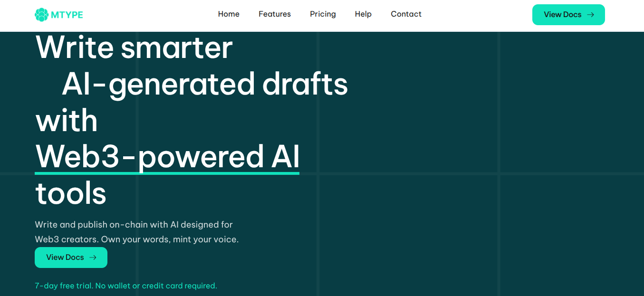Go to the Features page
Screen dimensions: 644x296
pyautogui.click(x=275, y=14)
